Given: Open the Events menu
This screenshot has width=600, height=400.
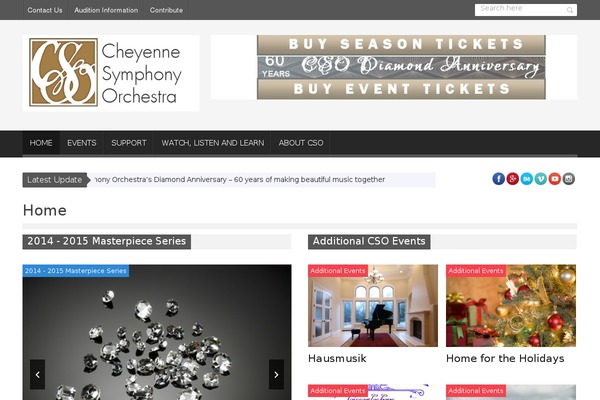Looking at the screenshot, I should pos(82,143).
